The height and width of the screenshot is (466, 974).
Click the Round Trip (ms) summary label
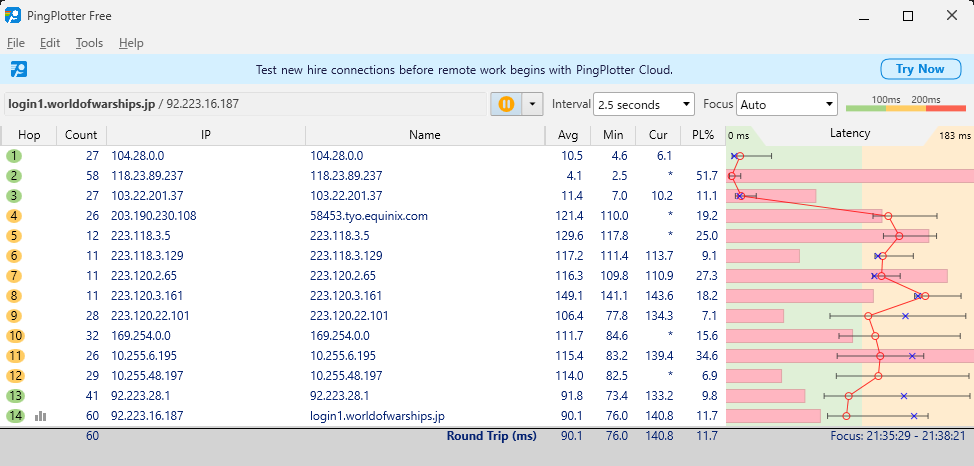click(x=491, y=436)
